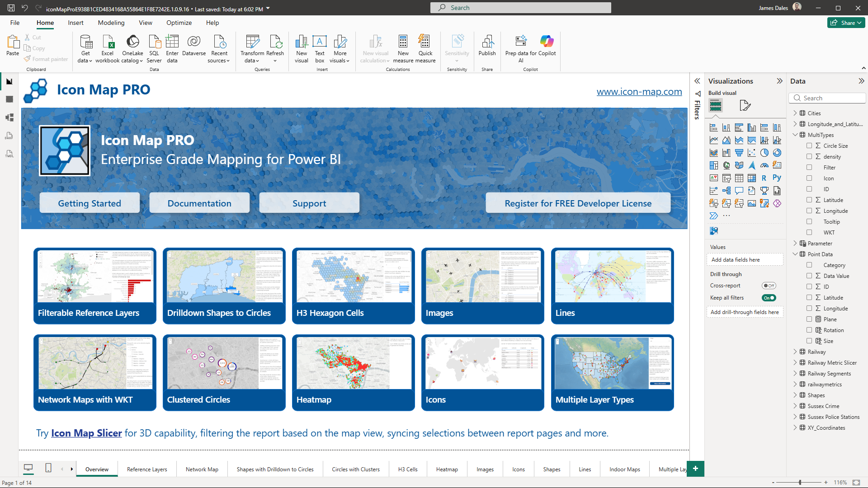
Task: Check the Latitude field under Point Data
Action: pos(809,297)
